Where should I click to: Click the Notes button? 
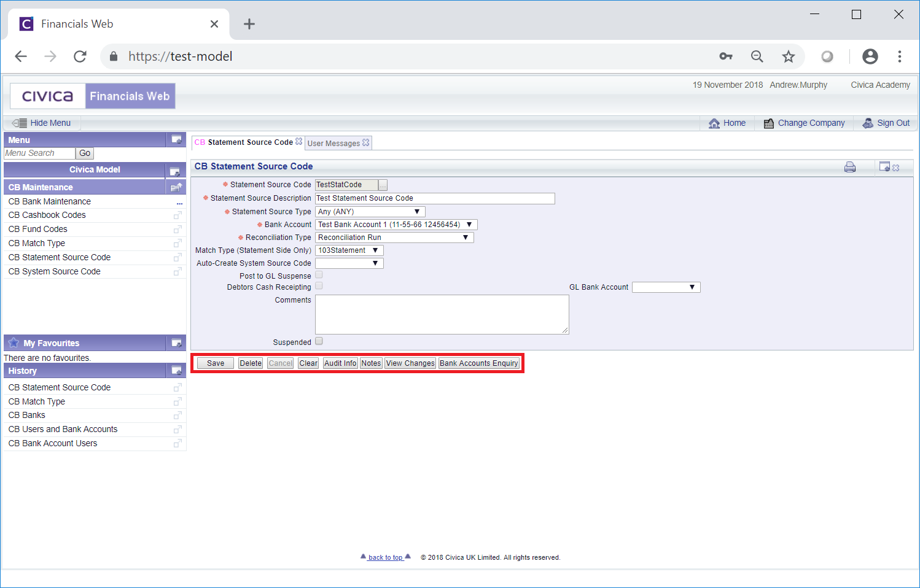(x=371, y=363)
